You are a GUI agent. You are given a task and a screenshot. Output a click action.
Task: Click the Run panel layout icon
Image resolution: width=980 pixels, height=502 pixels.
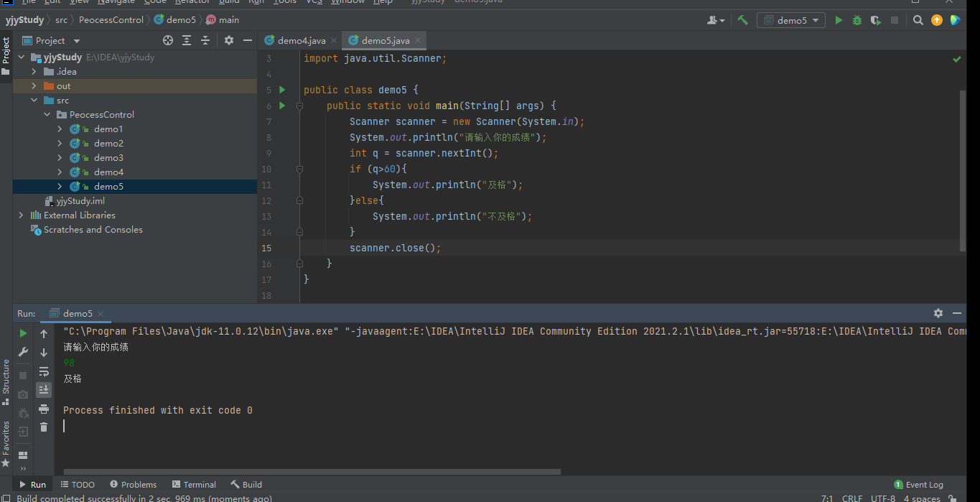(x=23, y=455)
